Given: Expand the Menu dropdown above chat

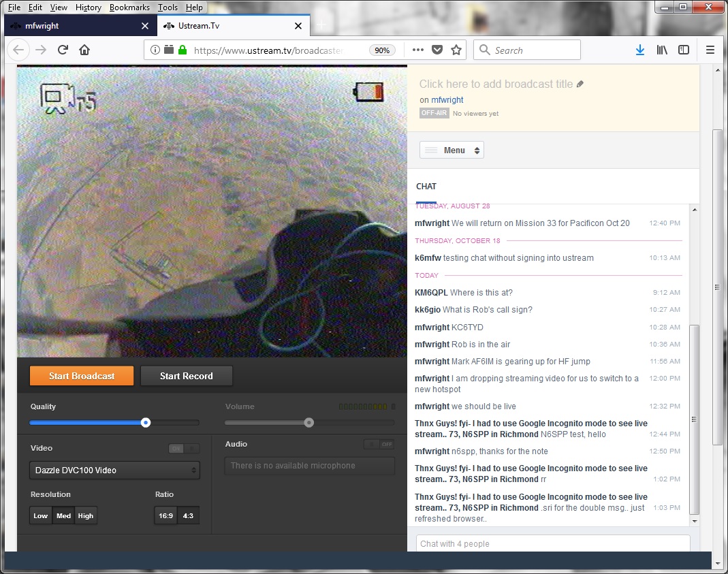Looking at the screenshot, I should [x=452, y=150].
